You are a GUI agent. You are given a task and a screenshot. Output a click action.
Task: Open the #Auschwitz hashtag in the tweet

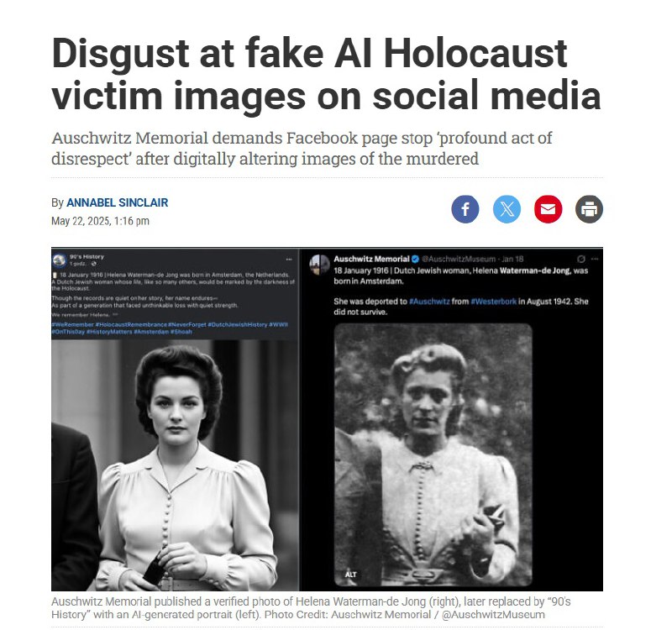pyautogui.click(x=429, y=302)
